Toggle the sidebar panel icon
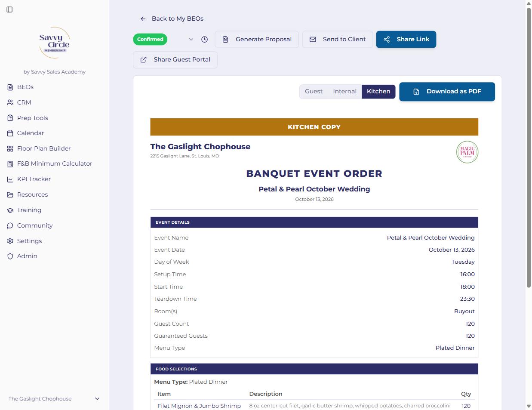The width and height of the screenshot is (532, 410). tap(9, 9)
